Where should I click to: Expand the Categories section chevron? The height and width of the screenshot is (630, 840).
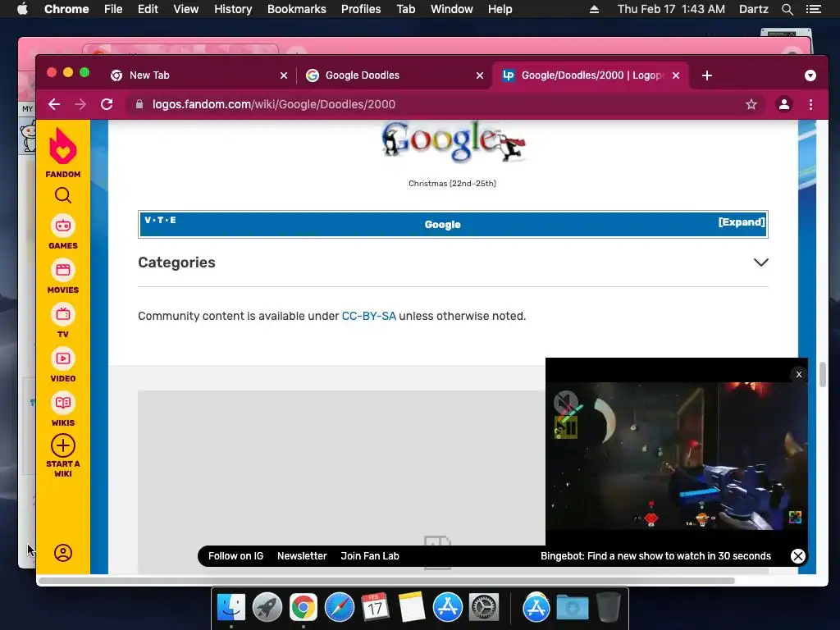tap(760, 262)
